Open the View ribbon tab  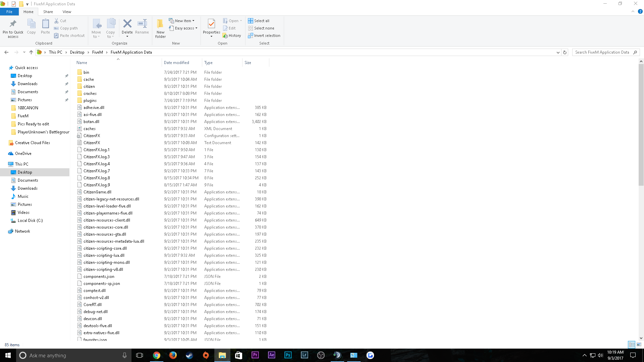(67, 12)
